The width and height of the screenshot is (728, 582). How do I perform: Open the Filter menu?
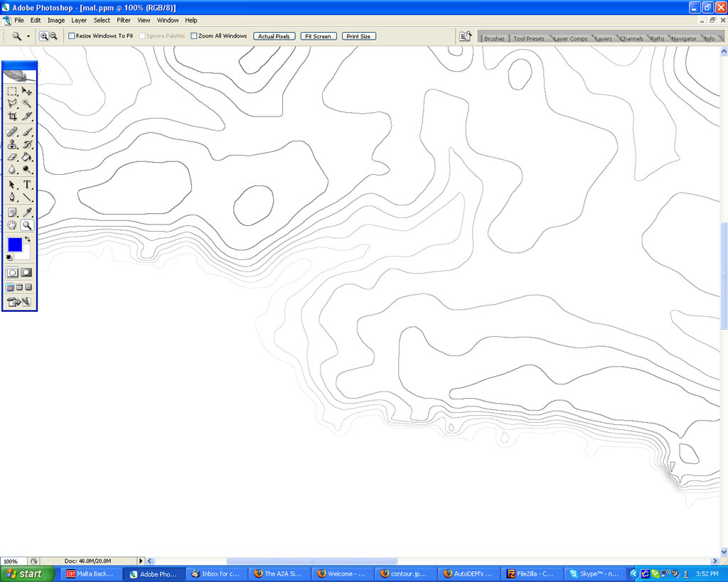[124, 21]
